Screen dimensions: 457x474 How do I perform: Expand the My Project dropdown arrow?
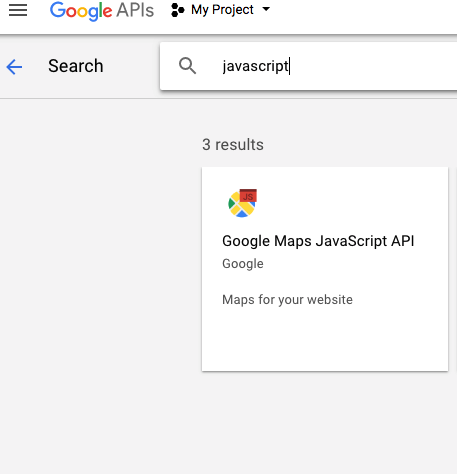pos(266,9)
